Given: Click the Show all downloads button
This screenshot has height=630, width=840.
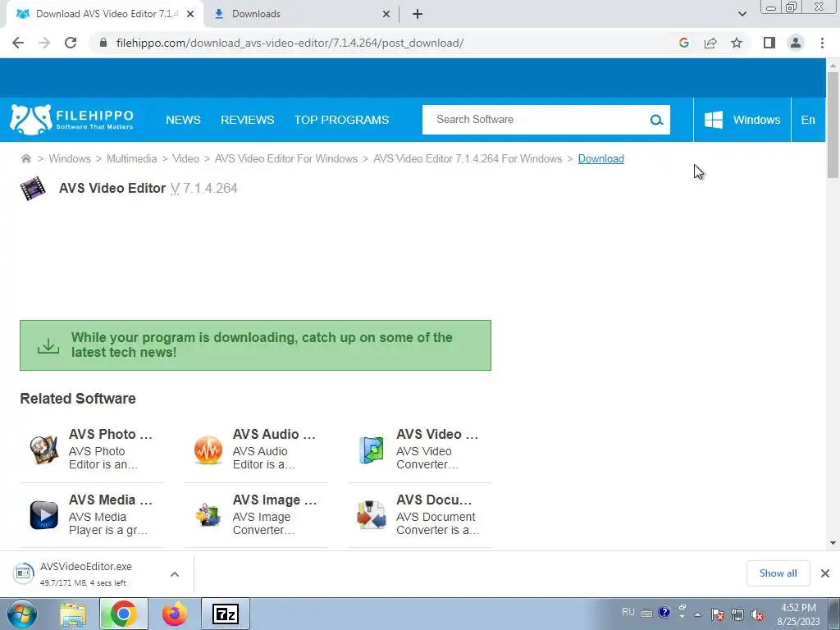Looking at the screenshot, I should (778, 573).
